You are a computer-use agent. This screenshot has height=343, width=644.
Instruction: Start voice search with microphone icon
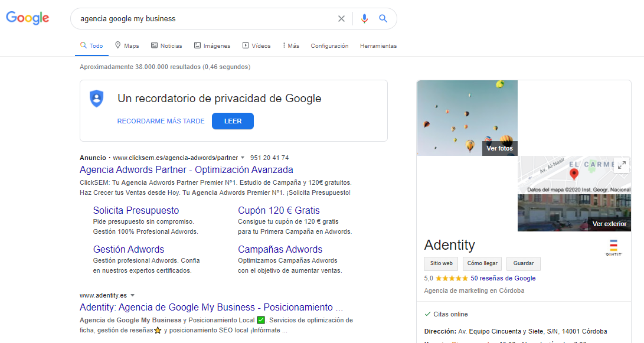[x=364, y=19]
